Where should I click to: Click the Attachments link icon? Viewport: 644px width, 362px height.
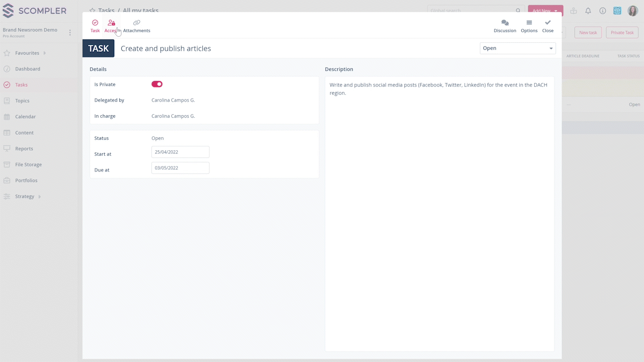tap(136, 23)
